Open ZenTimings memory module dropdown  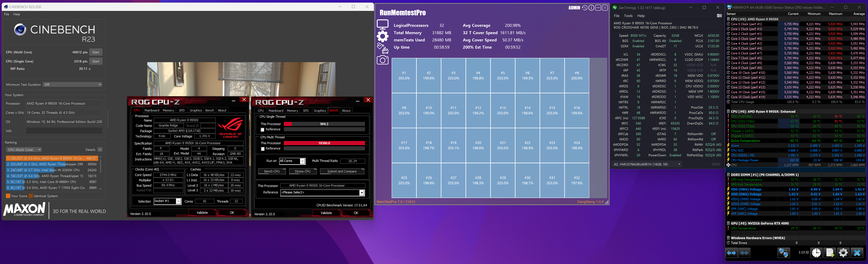click(x=647, y=164)
